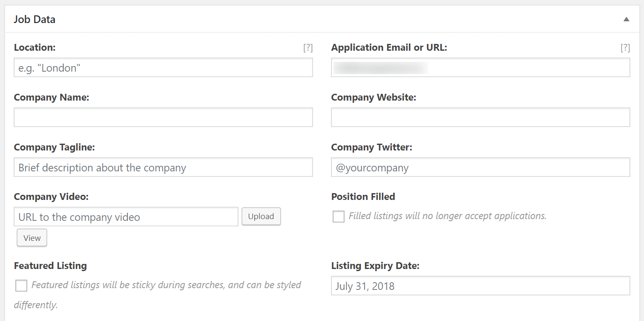Collapse the Job Data panel
644x321 pixels.
tap(626, 19)
